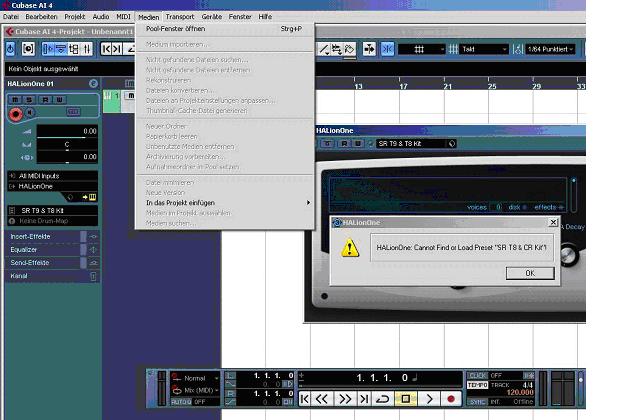Open the Takt grid type dropdown
The height and width of the screenshot is (420, 640).
click(484, 49)
